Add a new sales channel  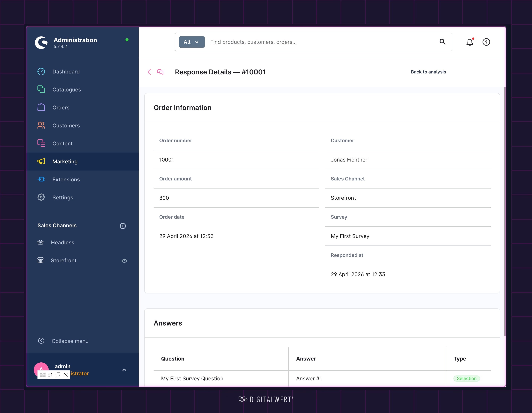coord(123,226)
